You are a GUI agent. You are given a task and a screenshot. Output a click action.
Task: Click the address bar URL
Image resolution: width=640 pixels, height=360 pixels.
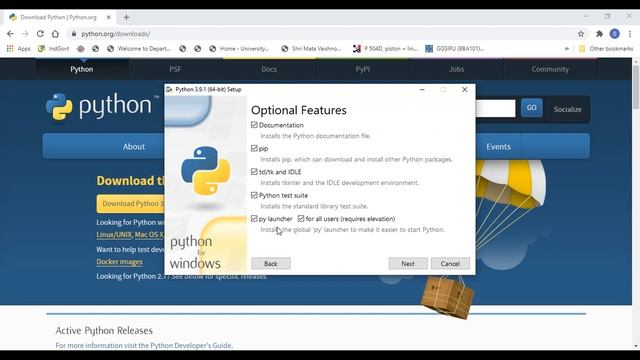116,34
